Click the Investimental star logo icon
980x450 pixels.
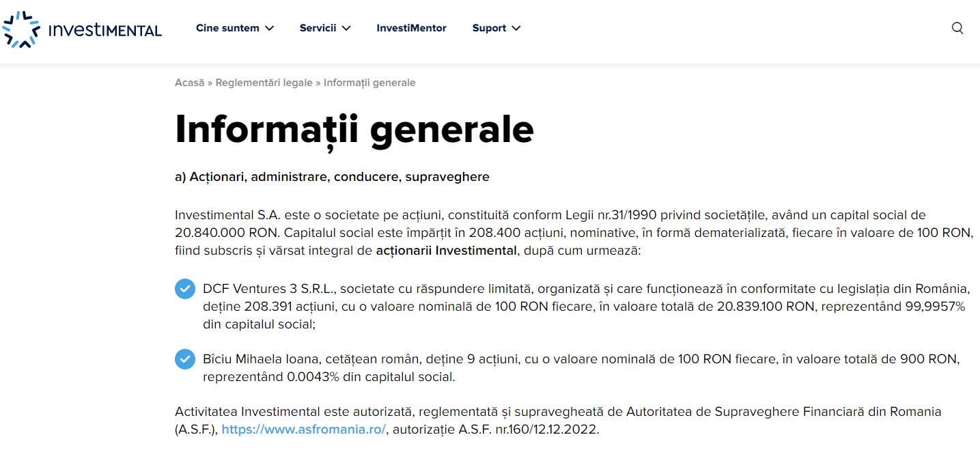click(x=21, y=29)
